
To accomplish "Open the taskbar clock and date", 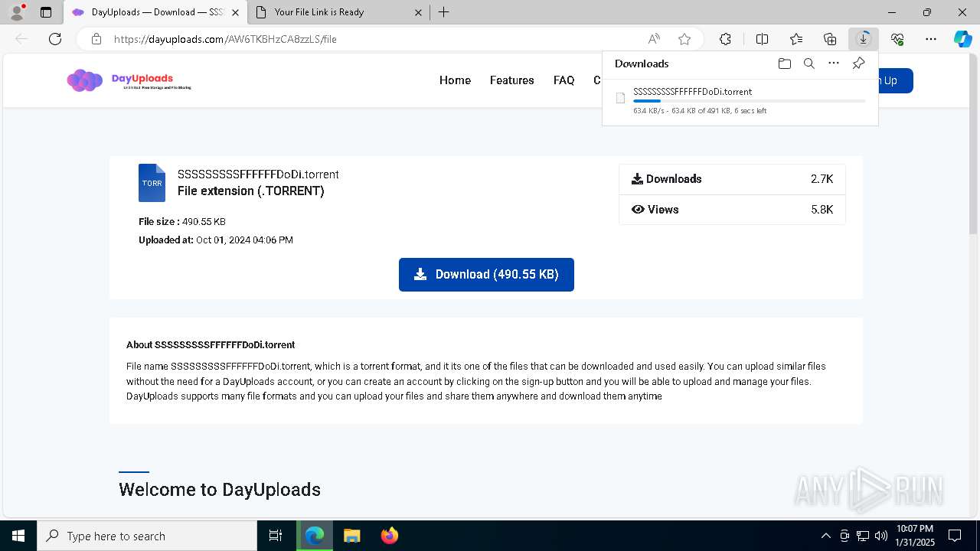I will tap(915, 536).
